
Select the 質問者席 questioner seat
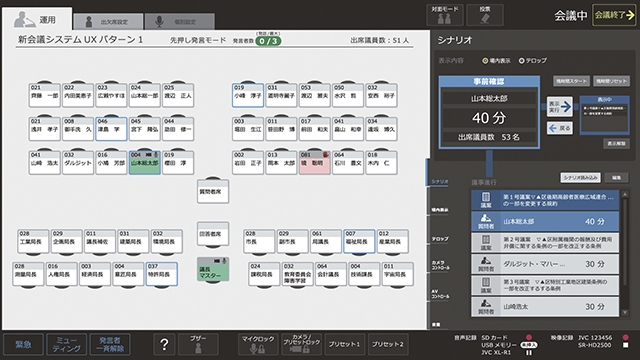tap(213, 191)
